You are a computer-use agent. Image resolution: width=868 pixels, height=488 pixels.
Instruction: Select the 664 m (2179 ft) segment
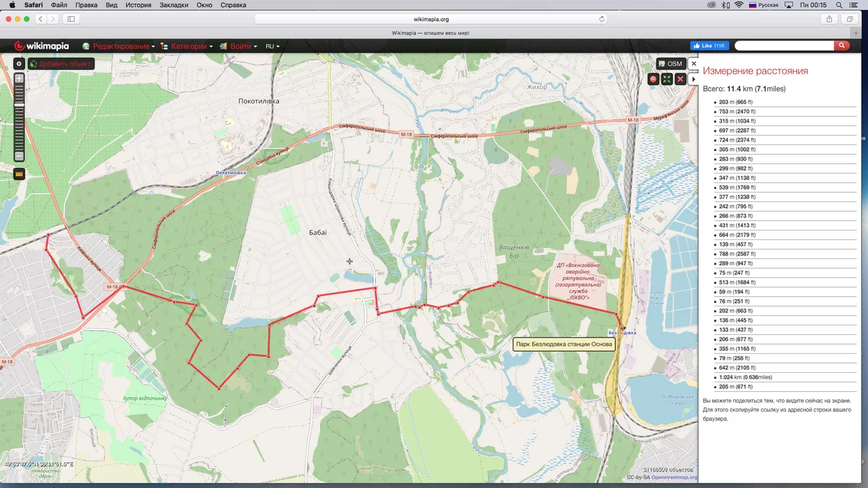(737, 235)
